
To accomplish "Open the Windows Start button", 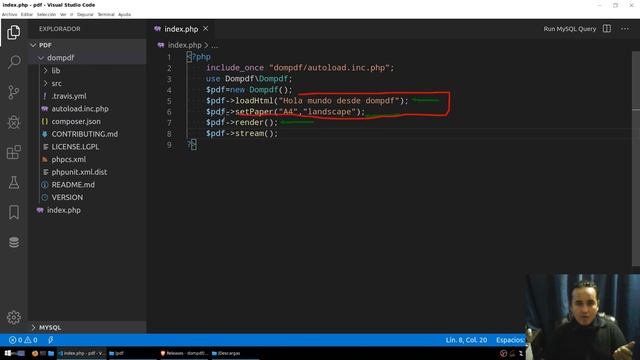I will pyautogui.click(x=8, y=353).
